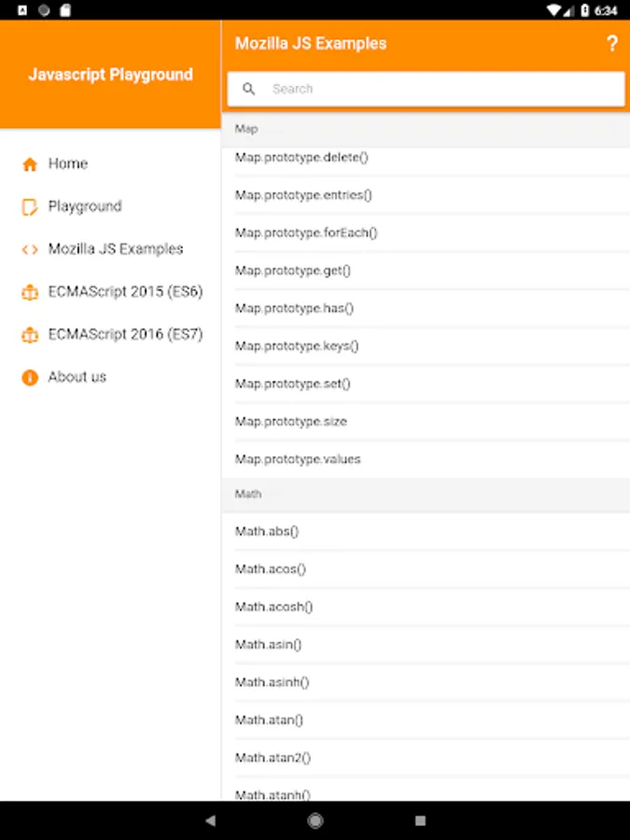Image resolution: width=630 pixels, height=840 pixels.
Task: Focus the Search input field
Action: coord(426,89)
